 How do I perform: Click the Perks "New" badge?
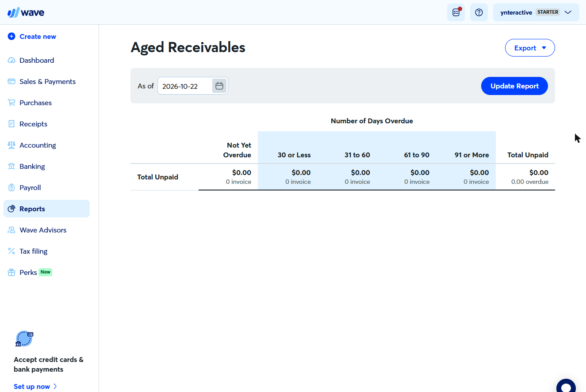click(46, 272)
